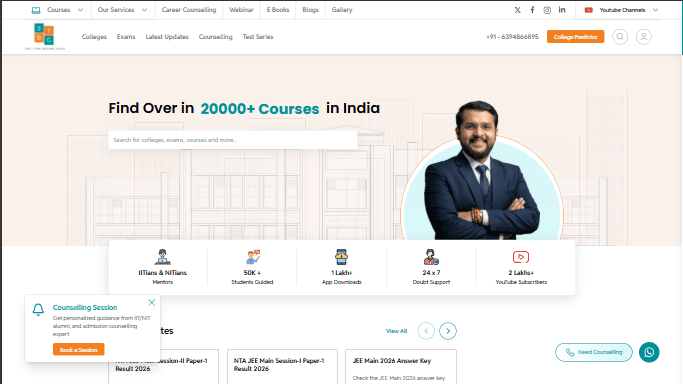
Task: Open Career Counselling menu item
Action: click(189, 10)
